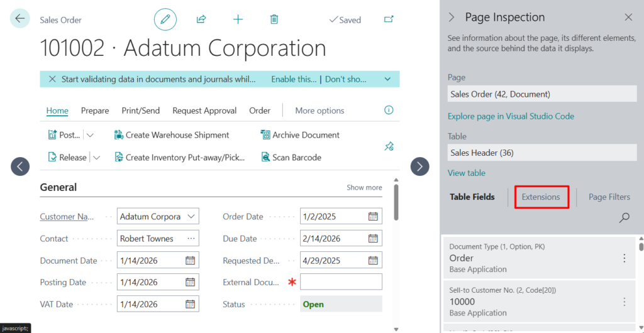Click the plus icon to create new order
644x333 pixels.
(238, 19)
